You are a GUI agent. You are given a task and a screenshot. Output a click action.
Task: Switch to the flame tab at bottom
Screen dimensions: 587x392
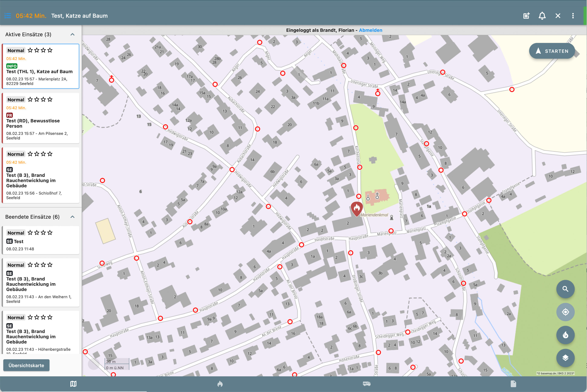pyautogui.click(x=220, y=384)
